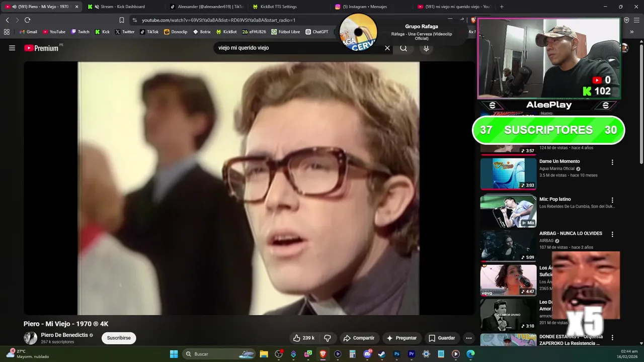644x362 pixels.
Task: Open the options menu for Mix: Pop latino
Action: [612, 200]
